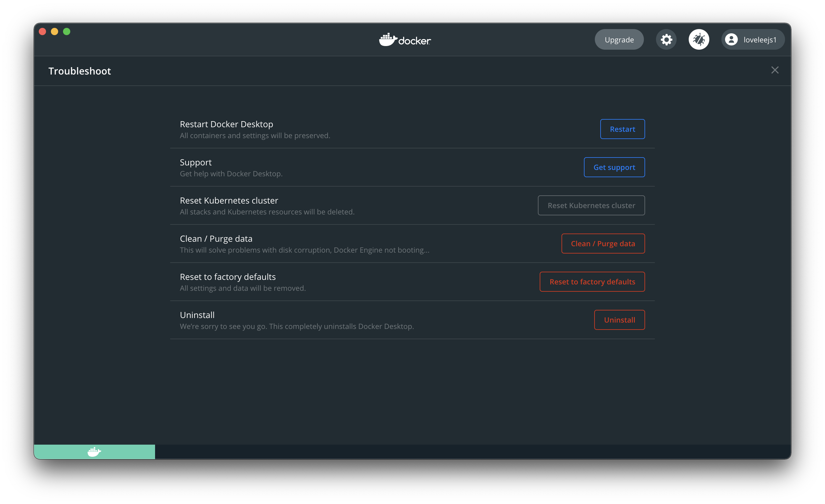The width and height of the screenshot is (825, 504).
Task: Click the red Uninstall button
Action: [619, 320]
